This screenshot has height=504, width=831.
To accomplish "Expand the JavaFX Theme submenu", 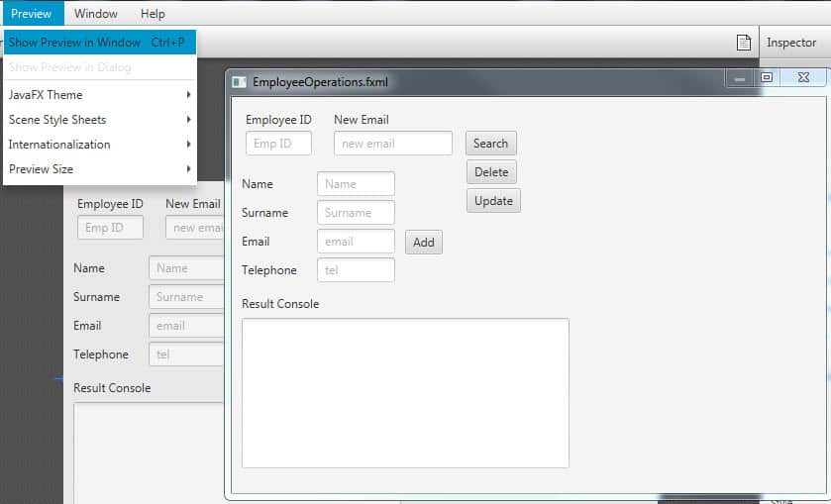I will tap(100, 95).
